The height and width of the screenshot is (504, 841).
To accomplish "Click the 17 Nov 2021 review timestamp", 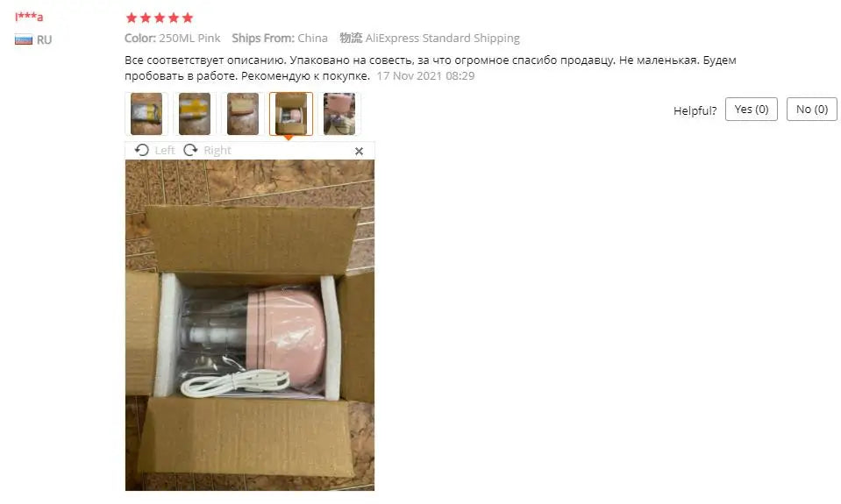I will (425, 76).
